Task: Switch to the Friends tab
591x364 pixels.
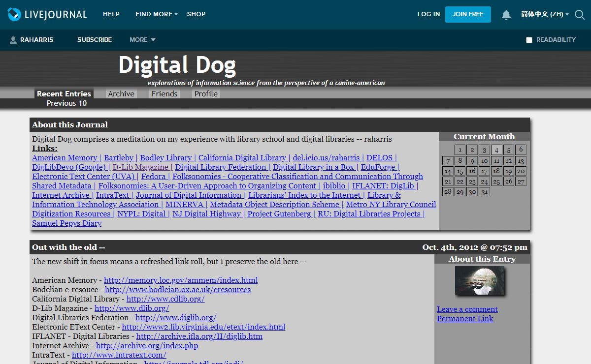Action: pyautogui.click(x=164, y=93)
